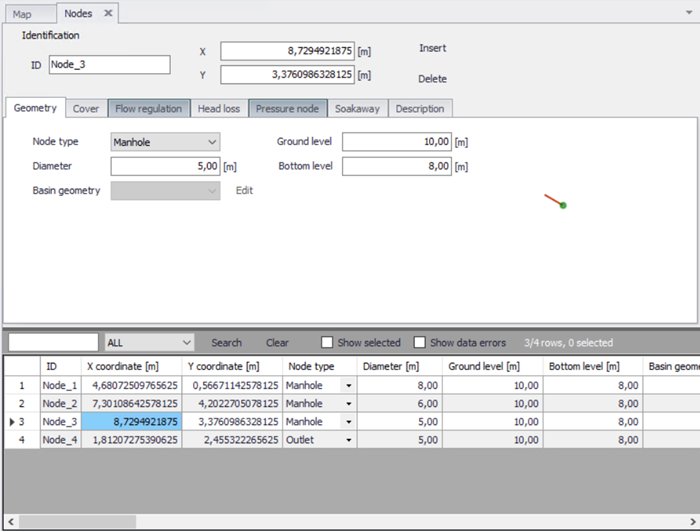Open the Node type dropdown
Image resolution: width=700 pixels, height=531 pixels.
(x=165, y=142)
